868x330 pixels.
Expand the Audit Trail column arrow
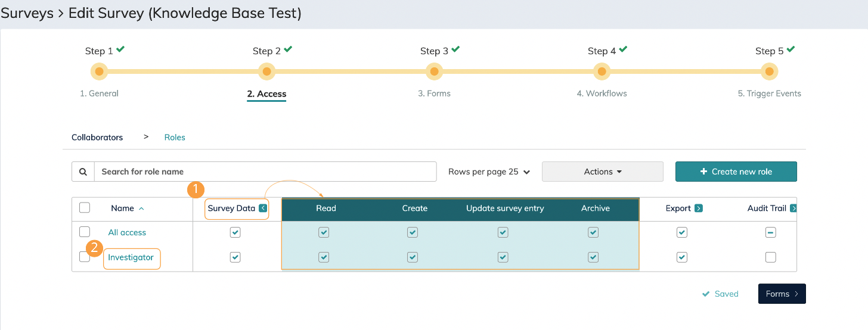(x=793, y=208)
